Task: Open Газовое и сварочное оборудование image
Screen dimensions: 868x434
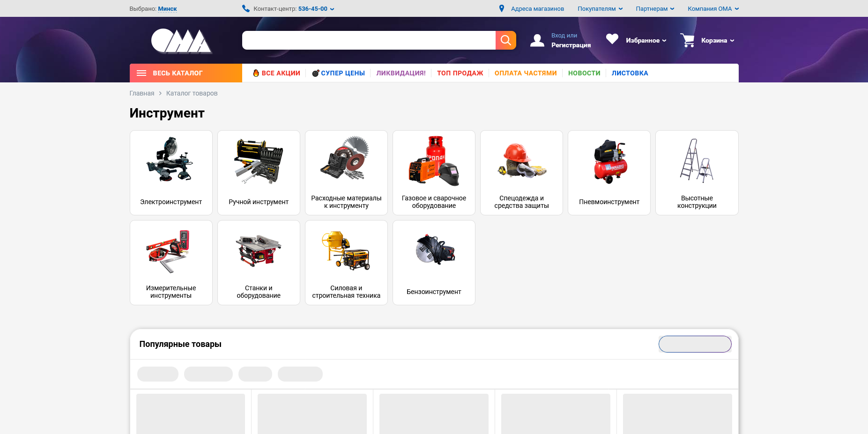Action: [434, 160]
